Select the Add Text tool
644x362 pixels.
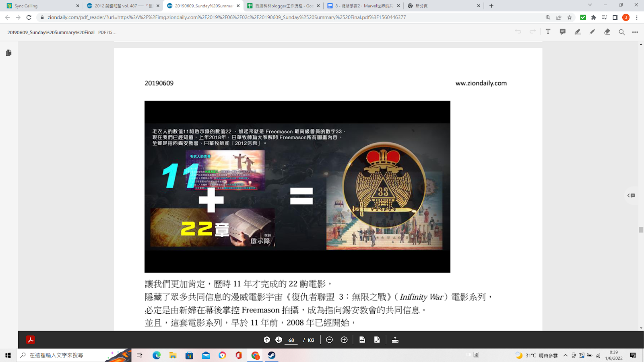click(x=548, y=32)
